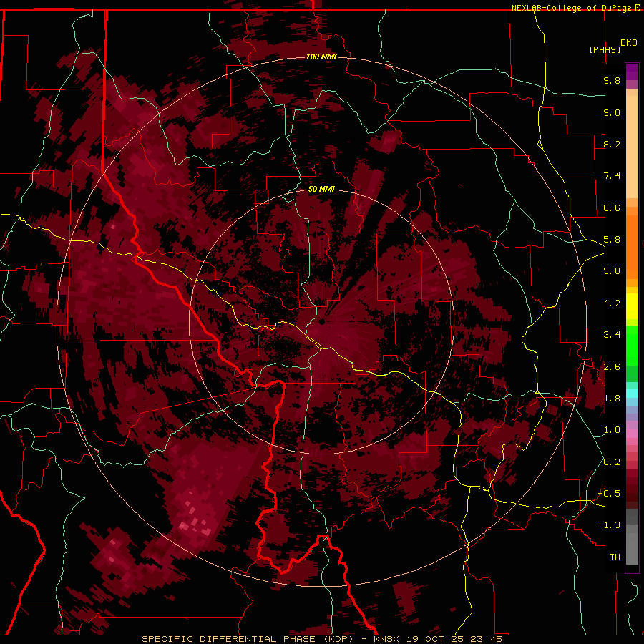644x644 pixels.
Task: Pick the orange band on the color scale
Action: tap(632, 246)
